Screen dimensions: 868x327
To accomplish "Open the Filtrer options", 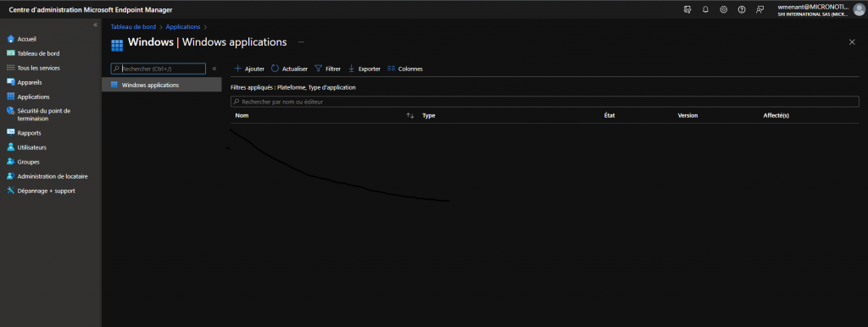I will tap(328, 69).
